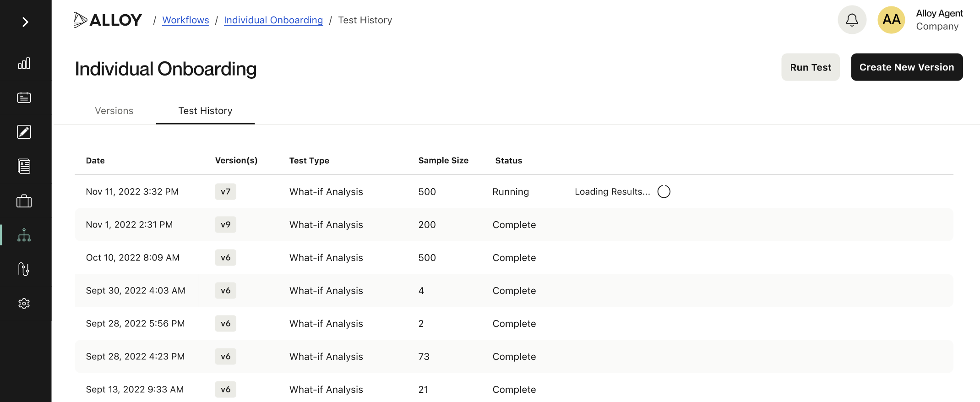980x402 pixels.
Task: Click the Individual Onboarding page heading
Action: (x=166, y=69)
